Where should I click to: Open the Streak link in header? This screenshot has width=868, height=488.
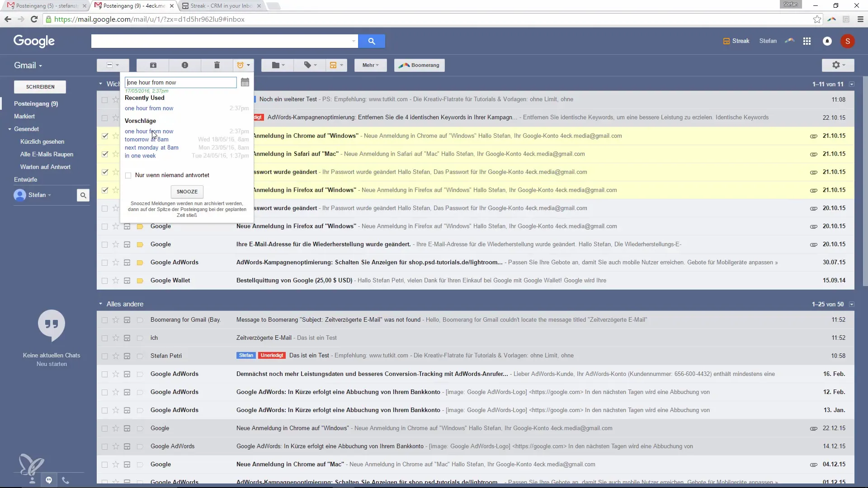coord(736,41)
